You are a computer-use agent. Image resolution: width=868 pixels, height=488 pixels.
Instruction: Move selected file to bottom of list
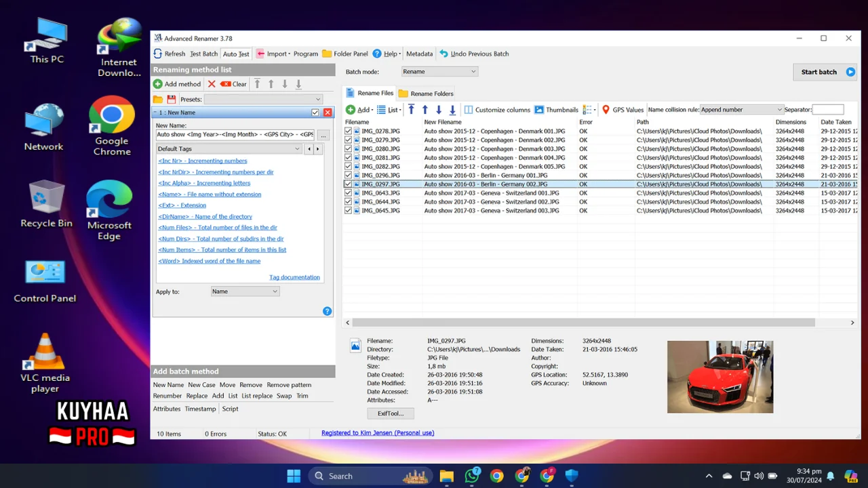tap(452, 110)
